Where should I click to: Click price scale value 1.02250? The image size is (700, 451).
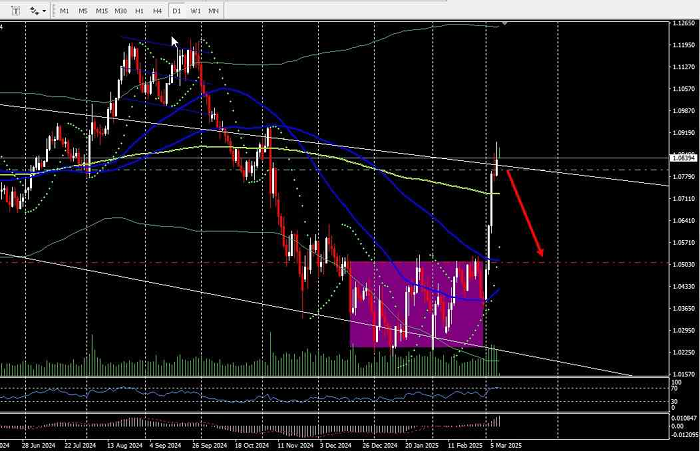[x=684, y=353]
